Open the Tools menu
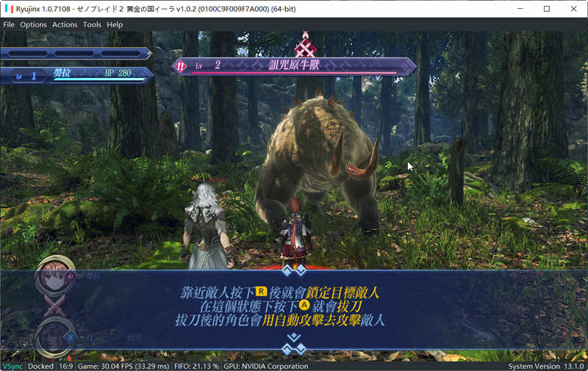The image size is (588, 371). (93, 25)
